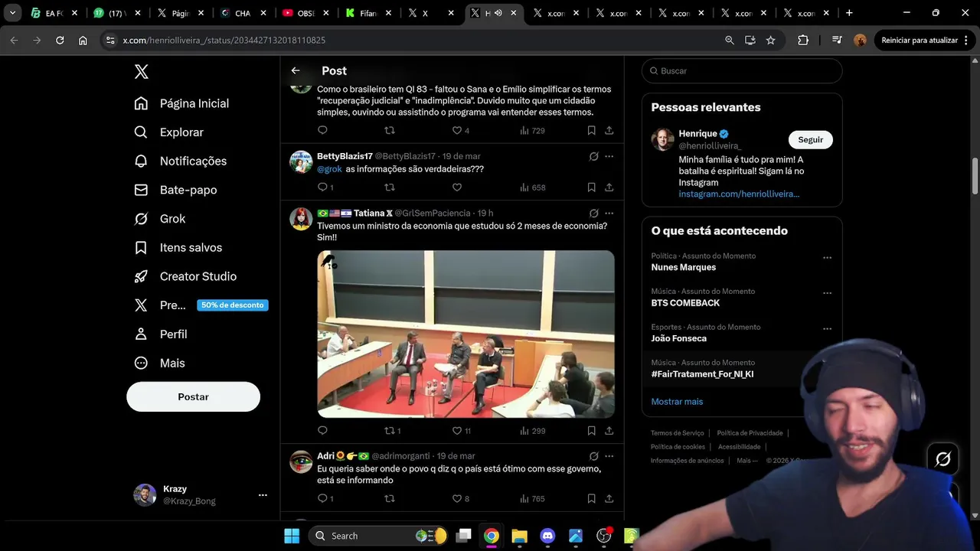Click the X logo in the sidebar
Screen dimensions: 980x551
click(142, 72)
